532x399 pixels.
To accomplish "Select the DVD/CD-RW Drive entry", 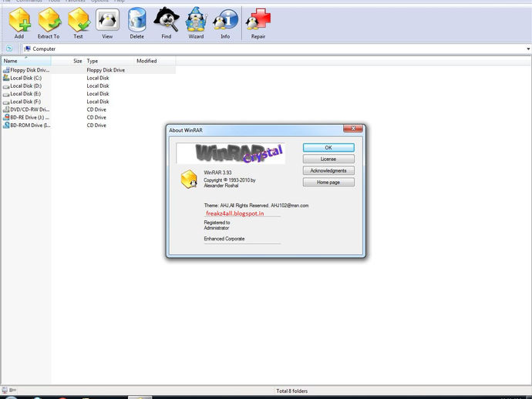I will pos(26,109).
